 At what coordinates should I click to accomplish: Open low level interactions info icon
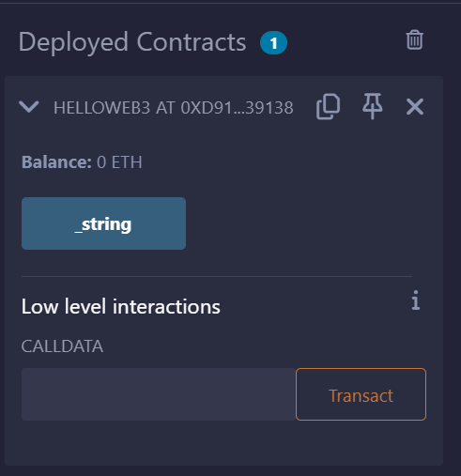point(415,300)
